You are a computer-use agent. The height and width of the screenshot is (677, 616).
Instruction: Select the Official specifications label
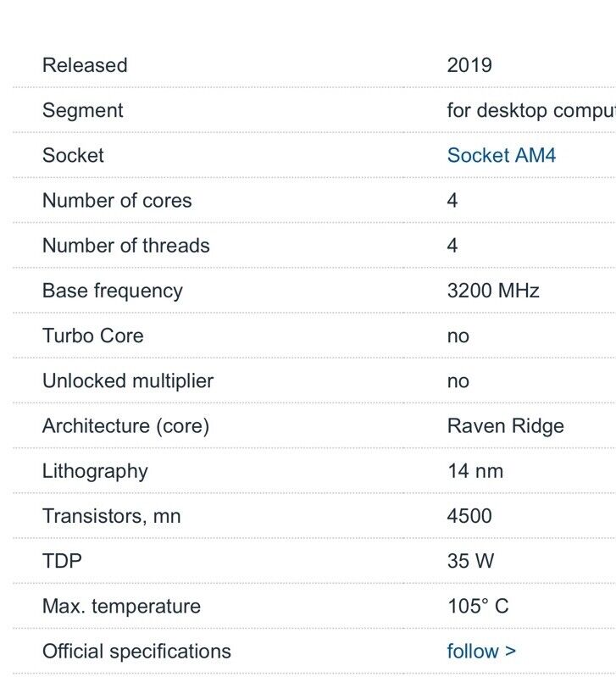tap(136, 652)
